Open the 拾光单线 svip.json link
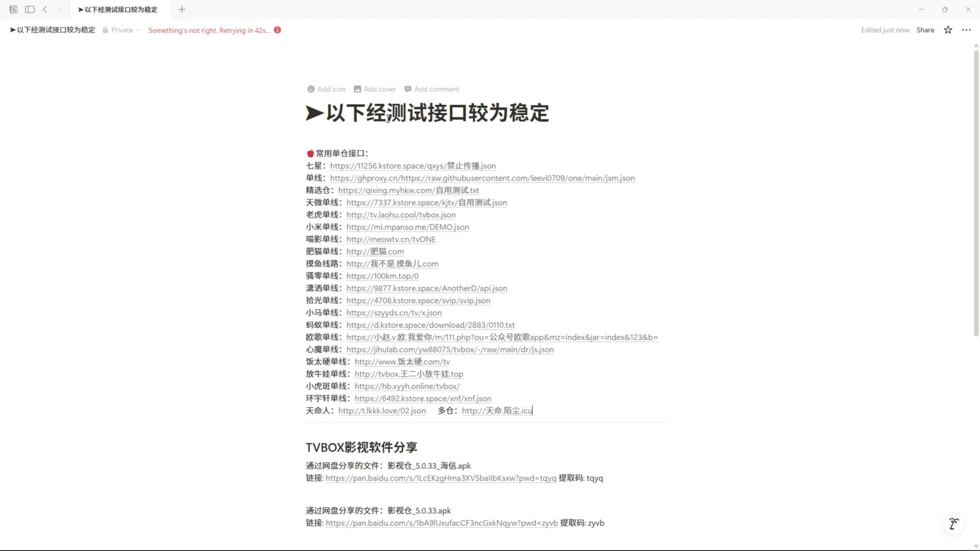 pyautogui.click(x=418, y=300)
